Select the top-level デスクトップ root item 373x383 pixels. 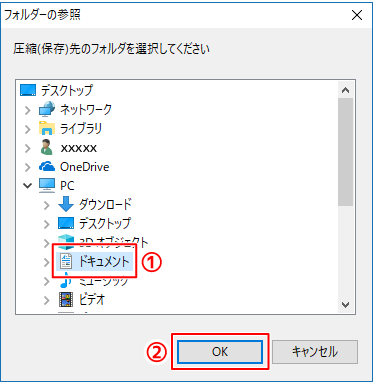click(x=56, y=90)
